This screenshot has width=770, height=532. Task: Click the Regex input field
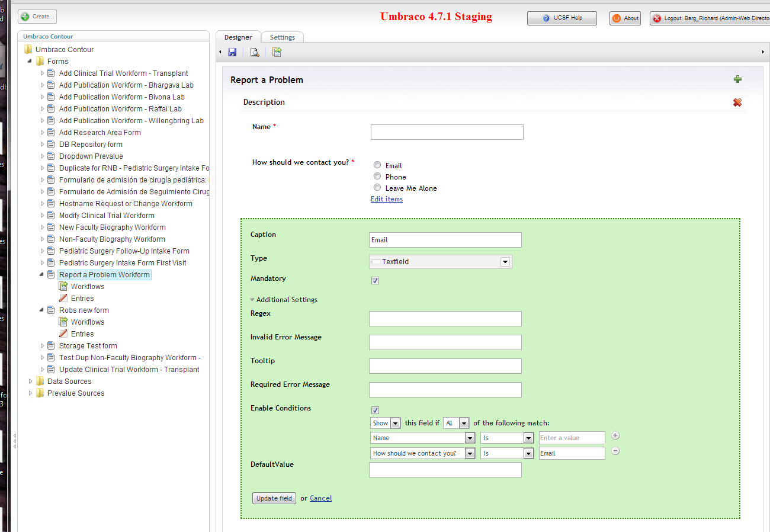[445, 319]
